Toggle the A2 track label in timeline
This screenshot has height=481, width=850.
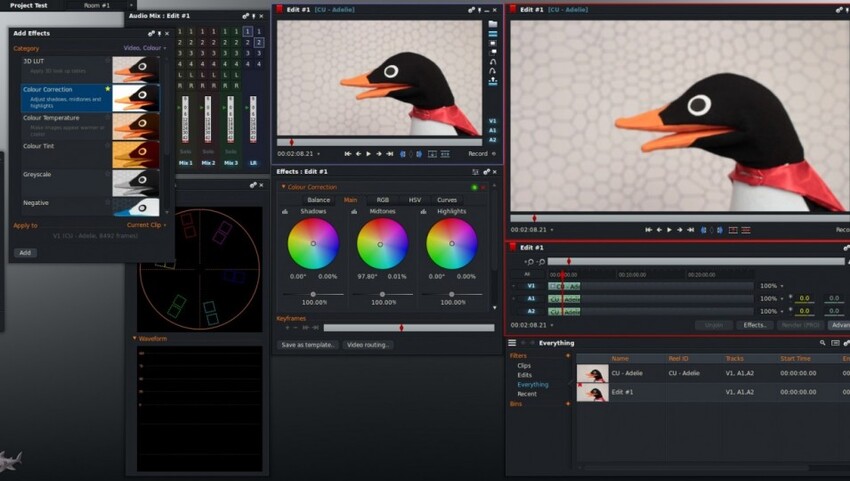point(531,311)
